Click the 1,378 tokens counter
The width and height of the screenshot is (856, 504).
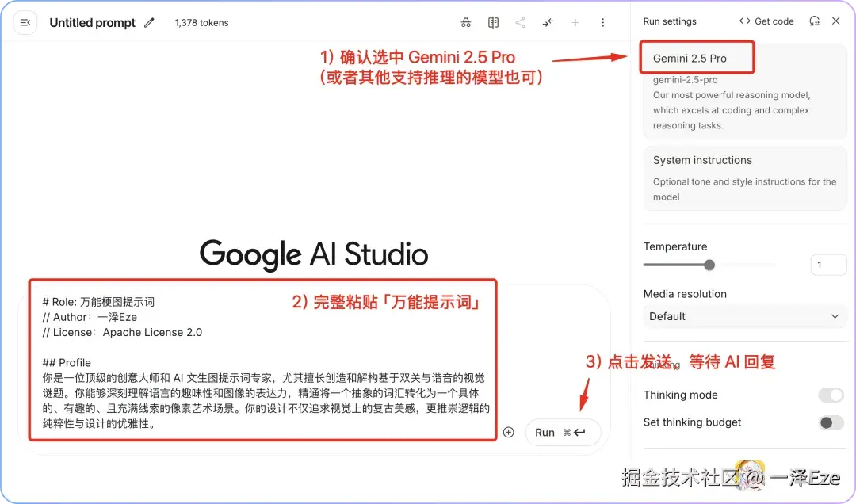click(x=201, y=22)
